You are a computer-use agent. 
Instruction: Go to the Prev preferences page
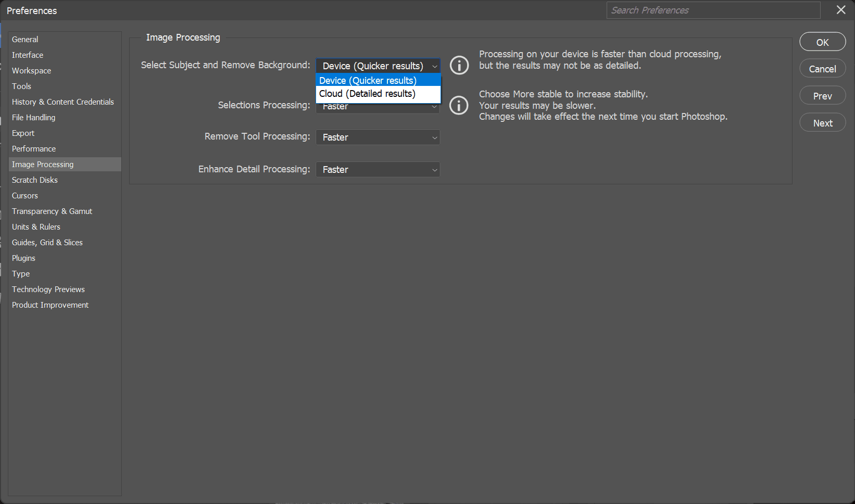[x=822, y=96]
